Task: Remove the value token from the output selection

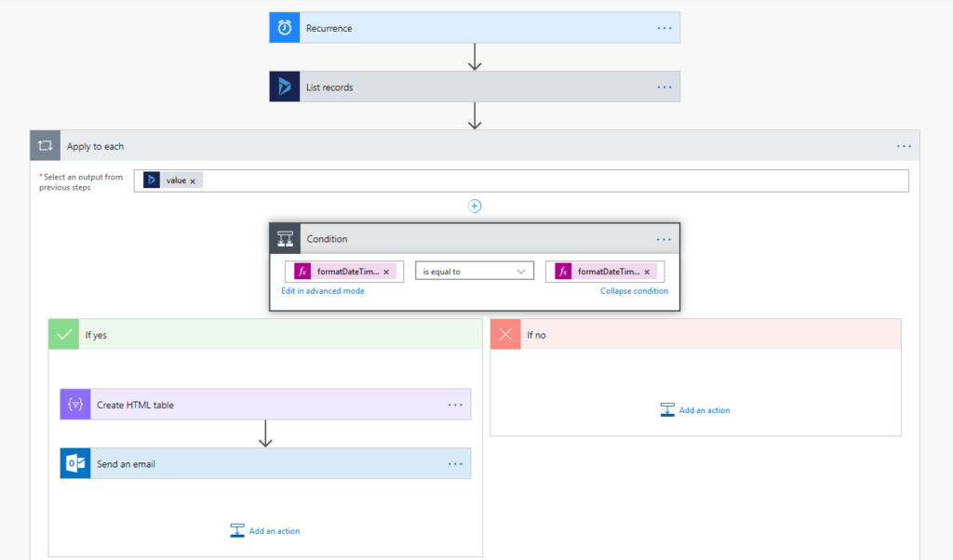Action: point(195,180)
